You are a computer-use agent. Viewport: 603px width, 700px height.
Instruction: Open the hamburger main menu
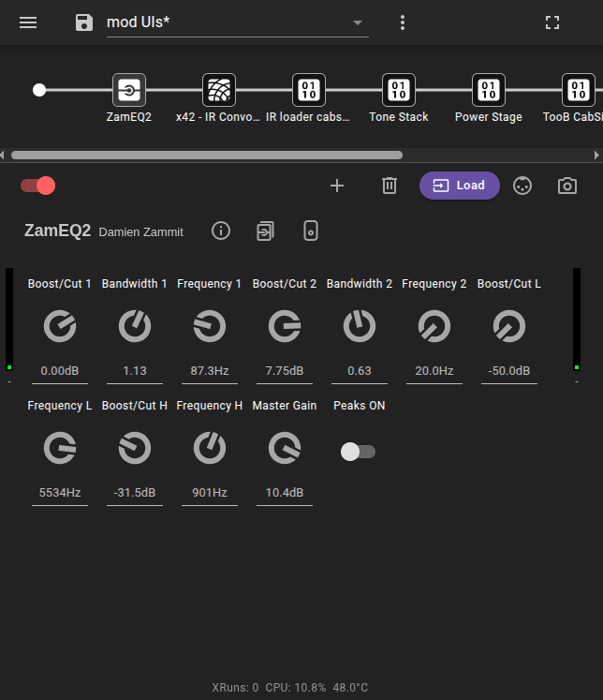click(28, 22)
